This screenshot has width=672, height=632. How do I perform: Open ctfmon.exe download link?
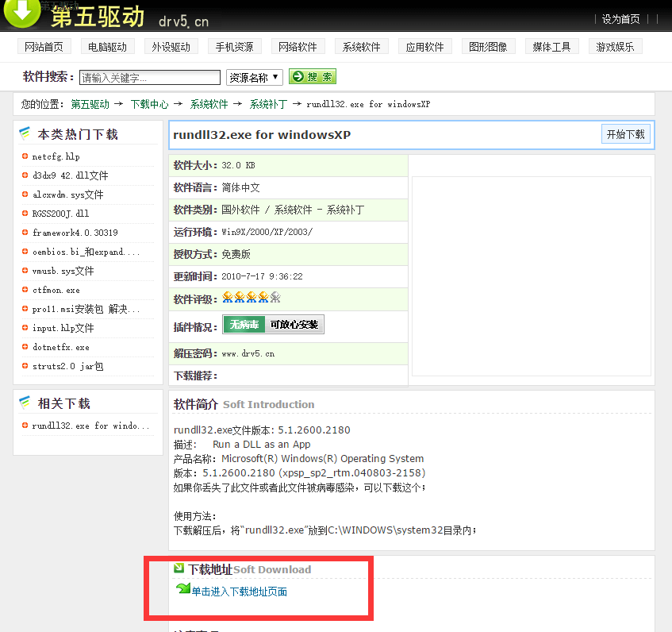point(56,290)
